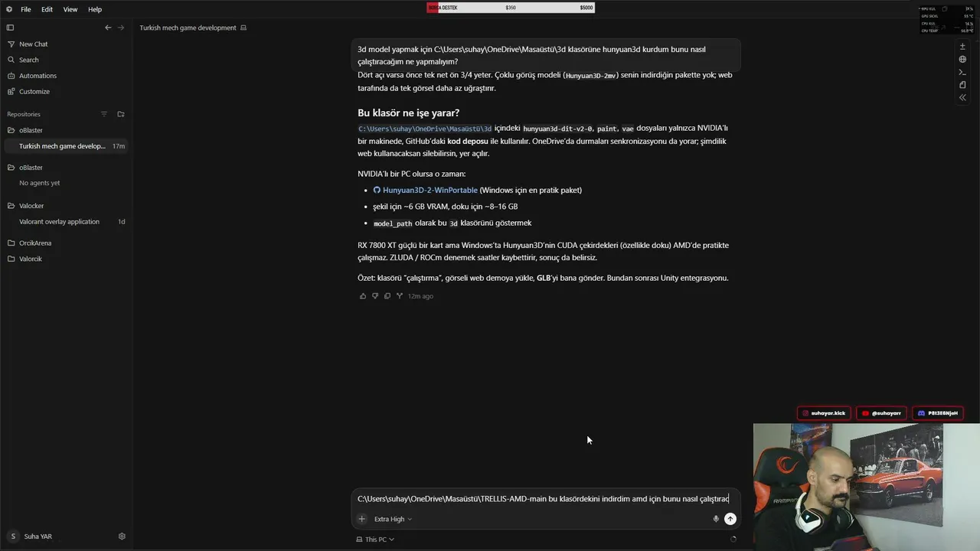Click the thumbs down icon on the reply

pos(375,296)
